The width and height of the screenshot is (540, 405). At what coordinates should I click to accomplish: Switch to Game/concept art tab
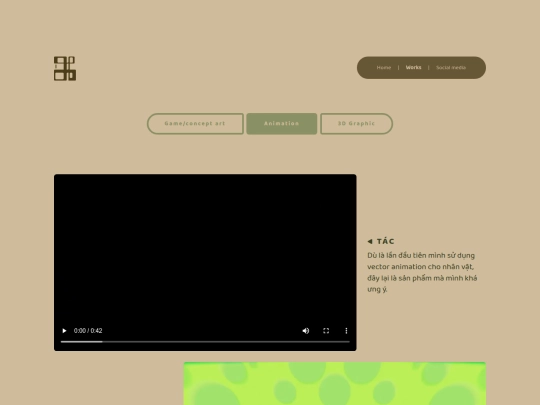click(195, 124)
